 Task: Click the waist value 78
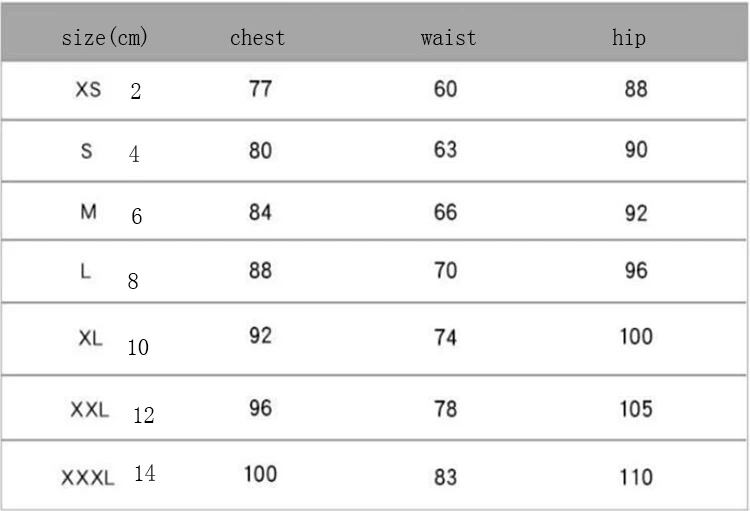click(x=446, y=408)
